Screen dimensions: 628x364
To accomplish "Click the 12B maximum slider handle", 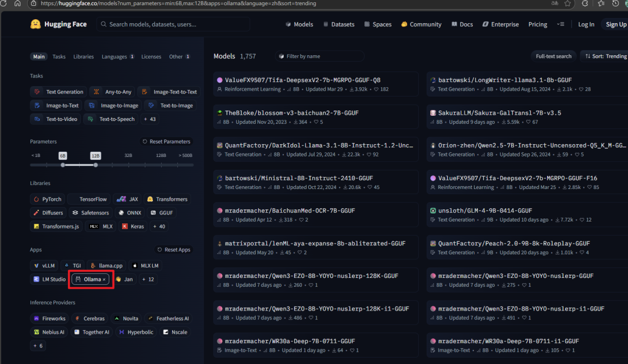I will 95,165.
